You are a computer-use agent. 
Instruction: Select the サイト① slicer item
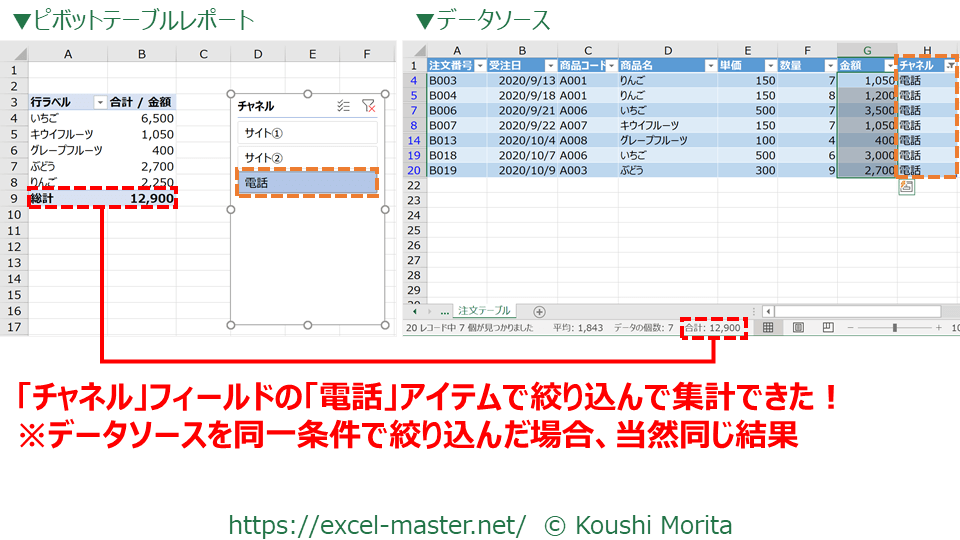tap(307, 132)
